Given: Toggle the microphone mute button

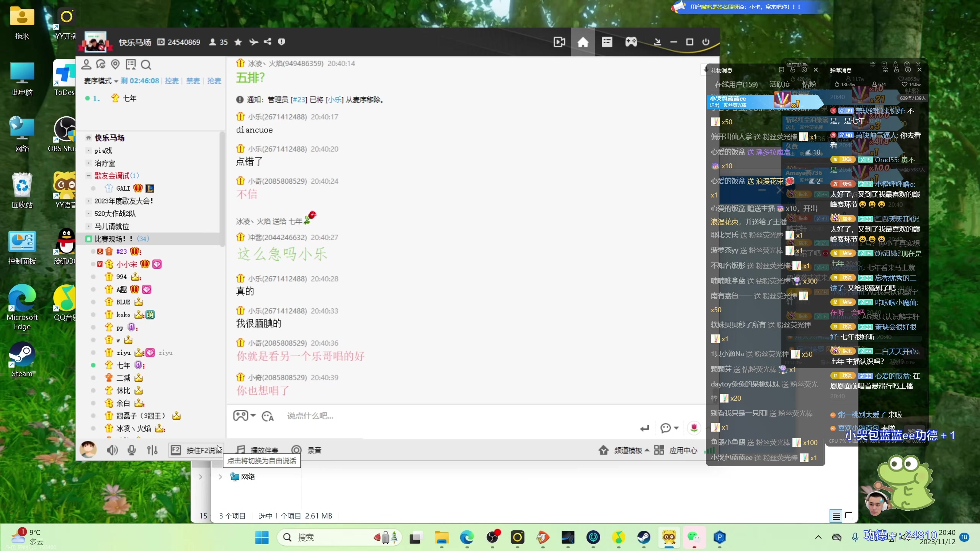Looking at the screenshot, I should [x=132, y=450].
